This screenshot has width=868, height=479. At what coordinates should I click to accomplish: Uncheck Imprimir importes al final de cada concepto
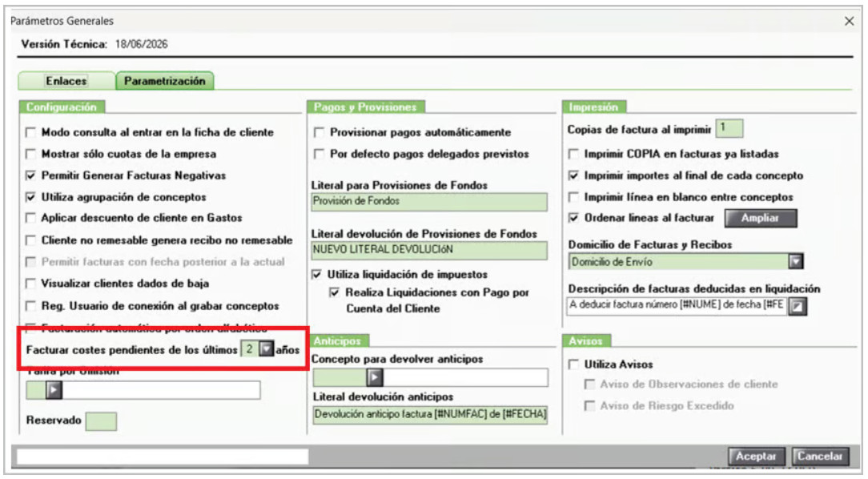[574, 175]
